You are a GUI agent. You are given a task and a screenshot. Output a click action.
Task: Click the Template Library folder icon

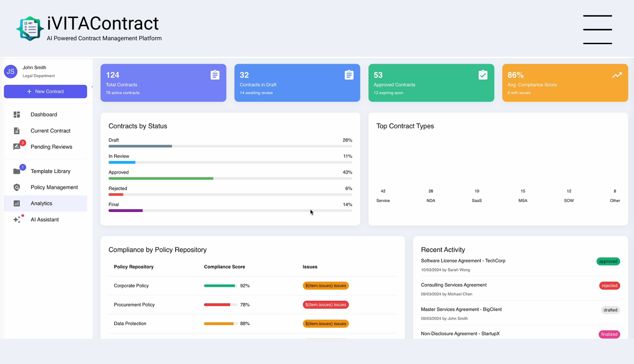coord(17,171)
